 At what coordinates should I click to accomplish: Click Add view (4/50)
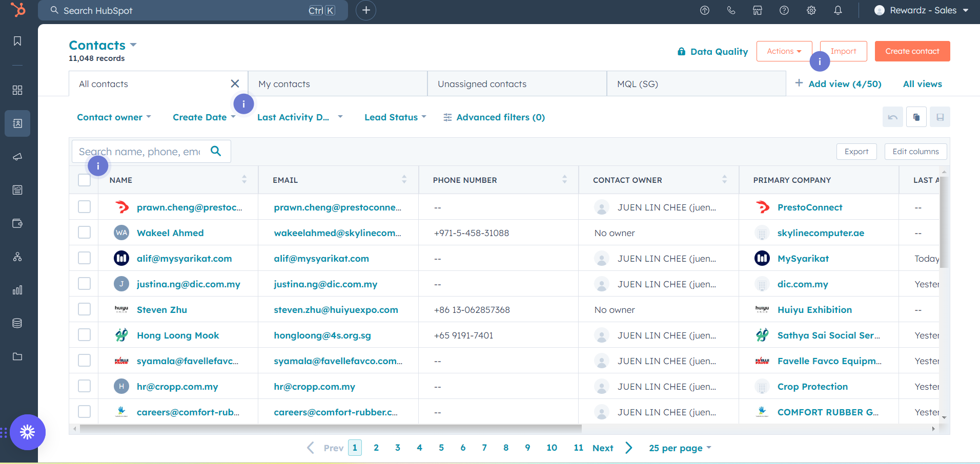click(x=838, y=84)
